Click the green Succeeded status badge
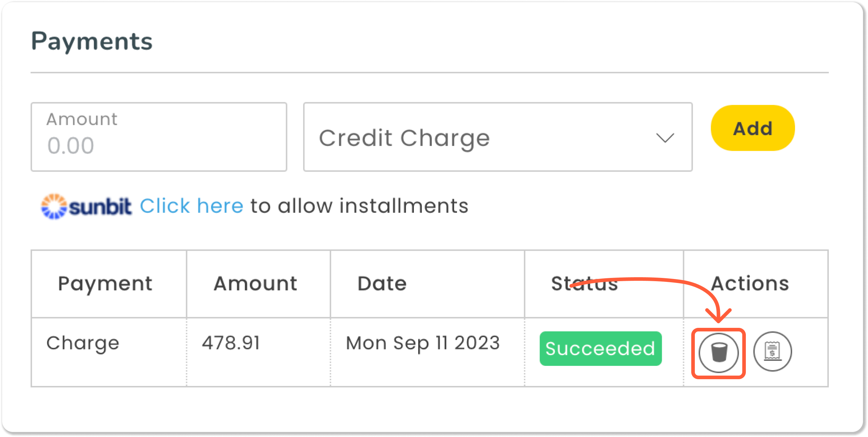Viewport: 868px width, 437px height. 600,347
